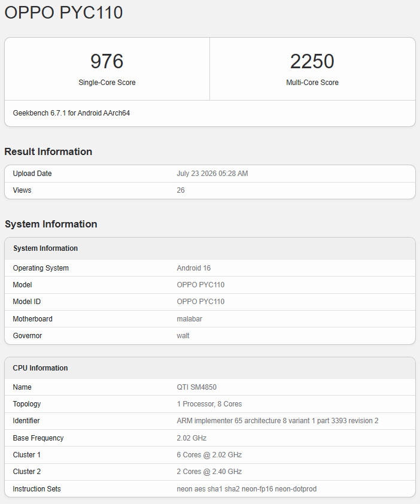Select the instruction sets neon aes list

point(246,488)
